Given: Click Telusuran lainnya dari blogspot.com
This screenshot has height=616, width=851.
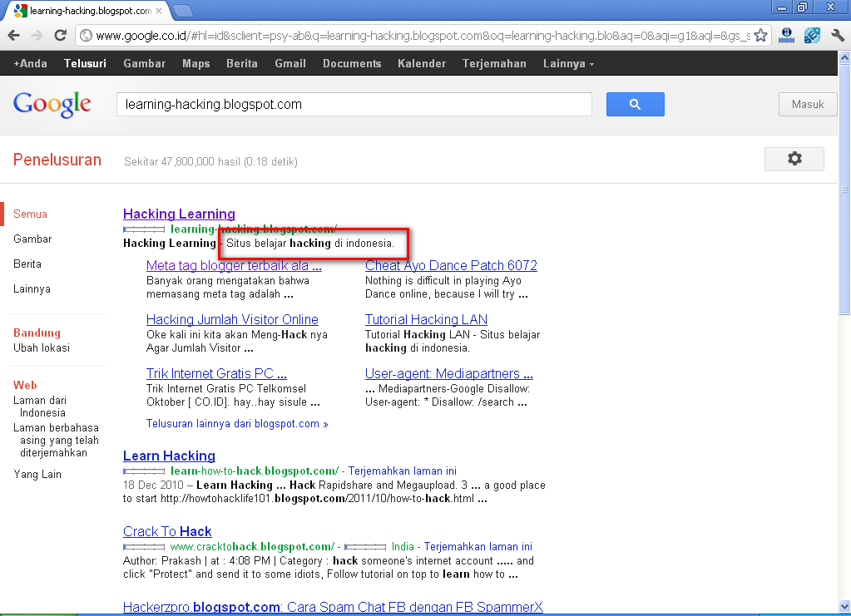Looking at the screenshot, I should [x=237, y=423].
